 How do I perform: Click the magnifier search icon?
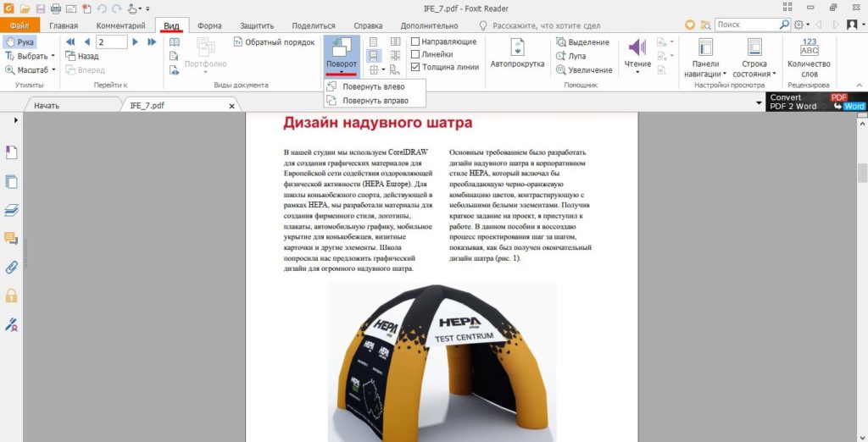tap(784, 25)
